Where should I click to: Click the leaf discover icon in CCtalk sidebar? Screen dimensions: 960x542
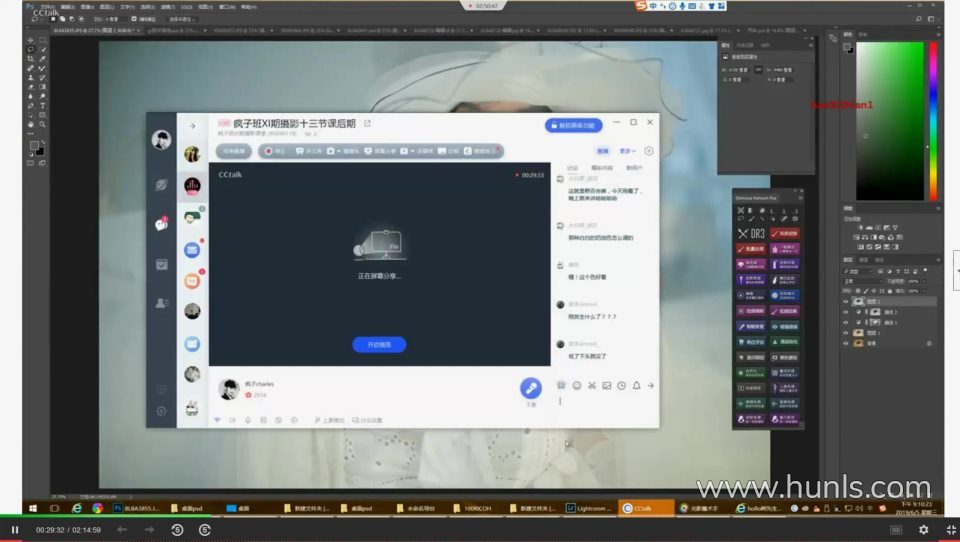click(162, 185)
